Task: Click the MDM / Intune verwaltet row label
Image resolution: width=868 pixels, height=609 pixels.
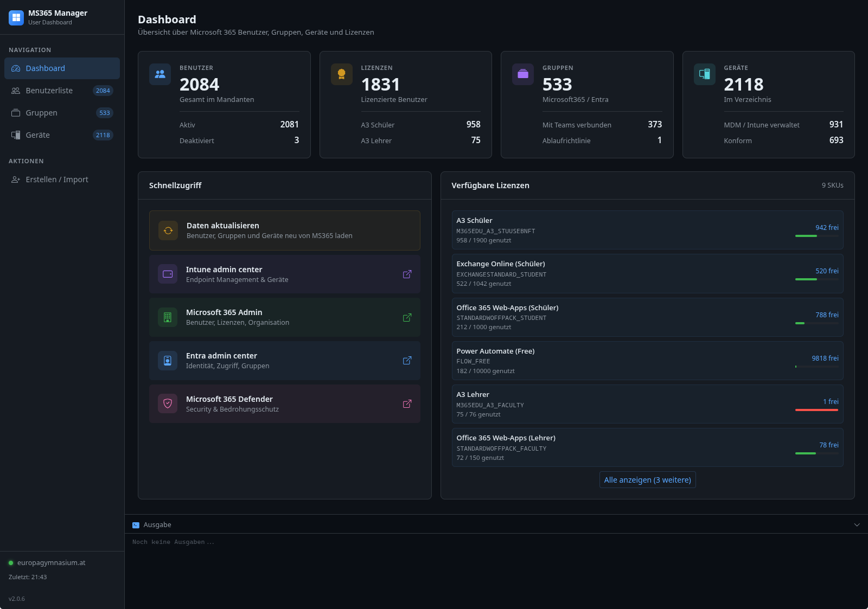Action: (762, 125)
